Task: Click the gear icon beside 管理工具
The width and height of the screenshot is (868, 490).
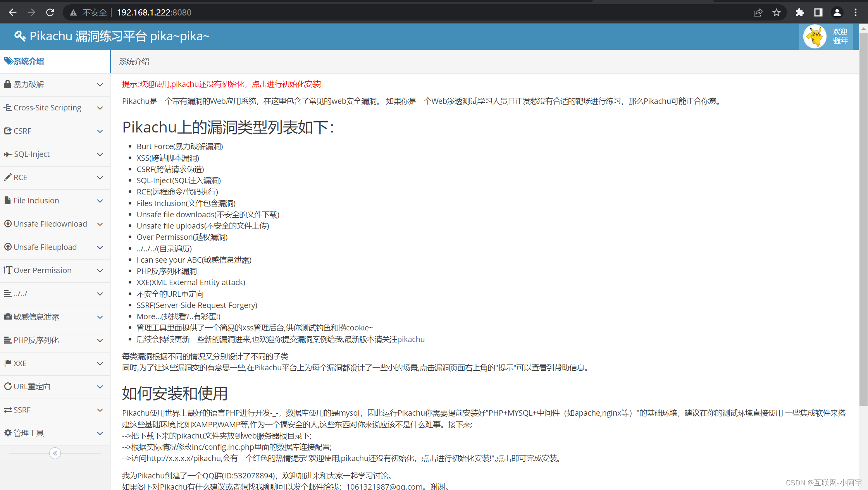Action: (7, 433)
